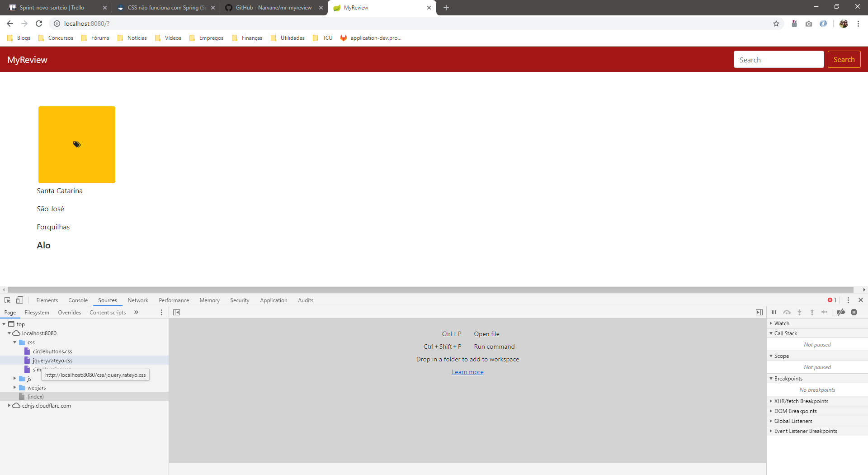
Task: Click the pause script execution icon
Action: coord(774,313)
